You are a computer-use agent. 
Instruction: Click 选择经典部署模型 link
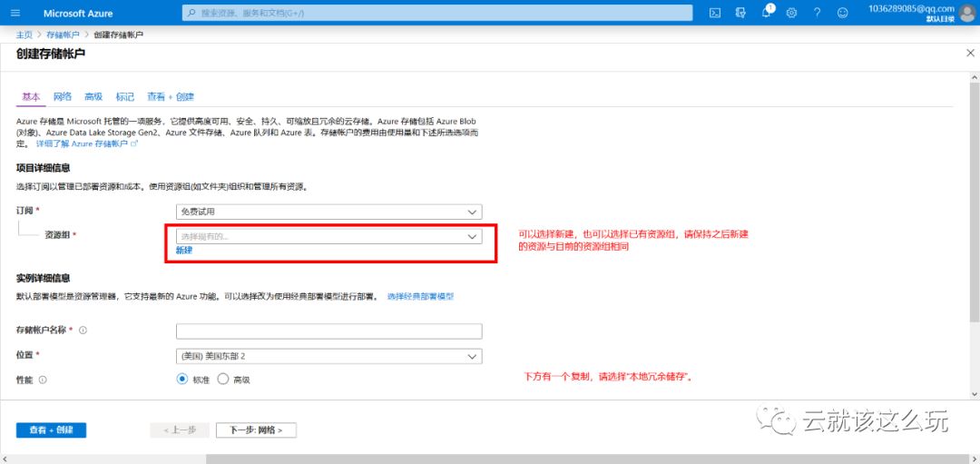421,296
